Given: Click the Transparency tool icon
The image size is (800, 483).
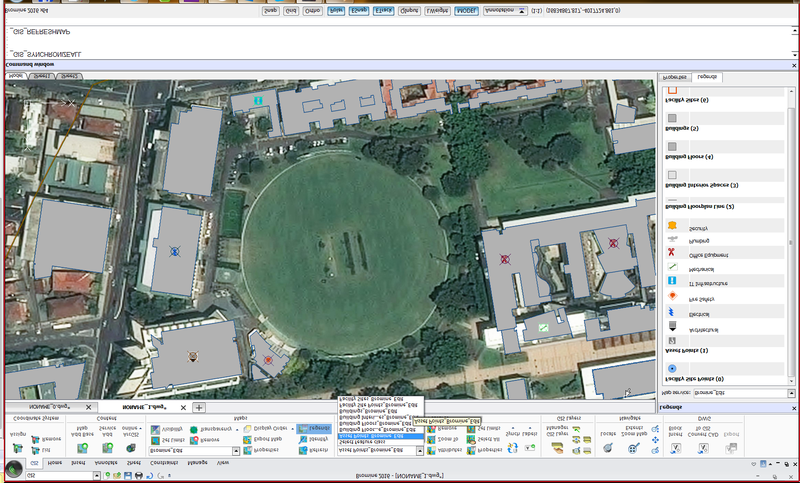Looking at the screenshot, I should pyautogui.click(x=194, y=429).
